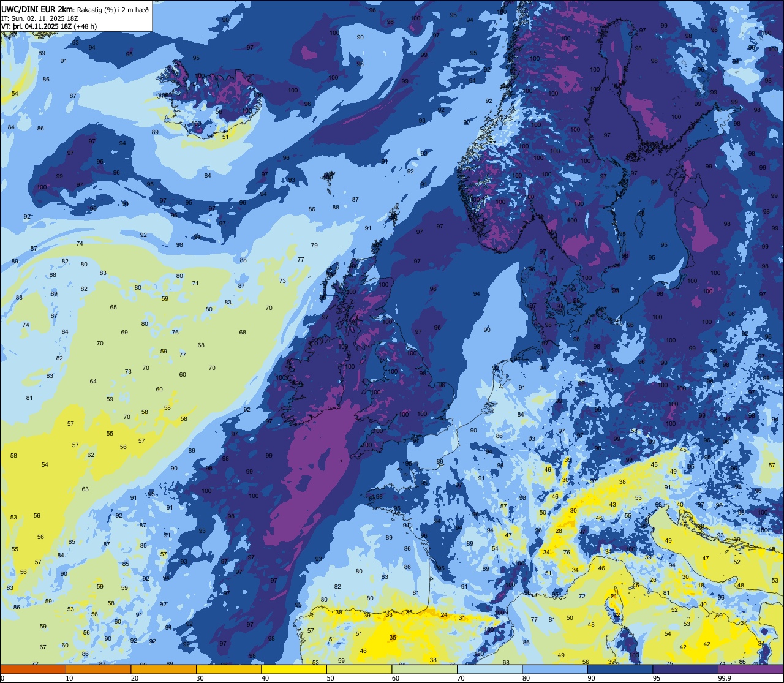The height and width of the screenshot is (683, 784).
Task: Click the medium blue 80–90 legend swatch
Action: pos(555,669)
